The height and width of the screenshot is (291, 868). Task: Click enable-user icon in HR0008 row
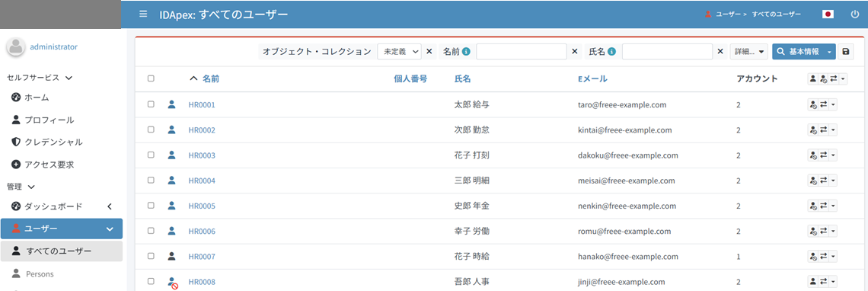click(813, 282)
